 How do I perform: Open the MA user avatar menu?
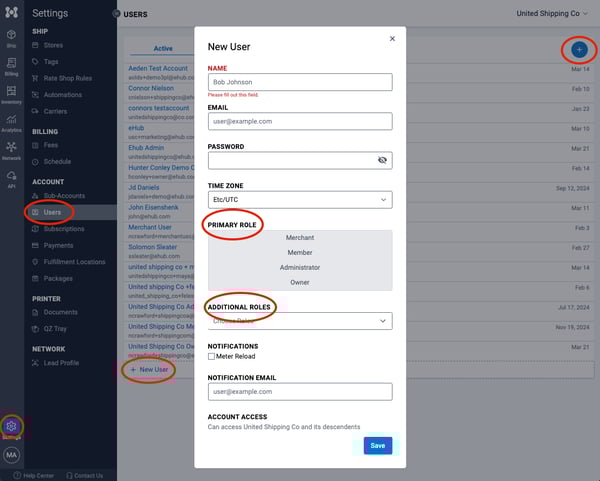pyautogui.click(x=12, y=455)
